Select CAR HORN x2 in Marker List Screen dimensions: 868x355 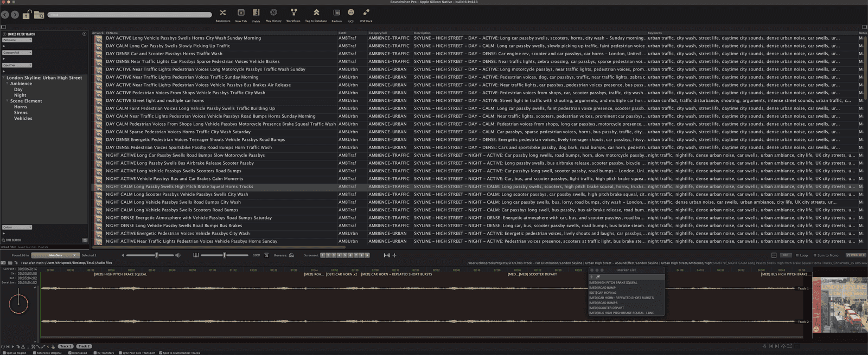(x=603, y=293)
